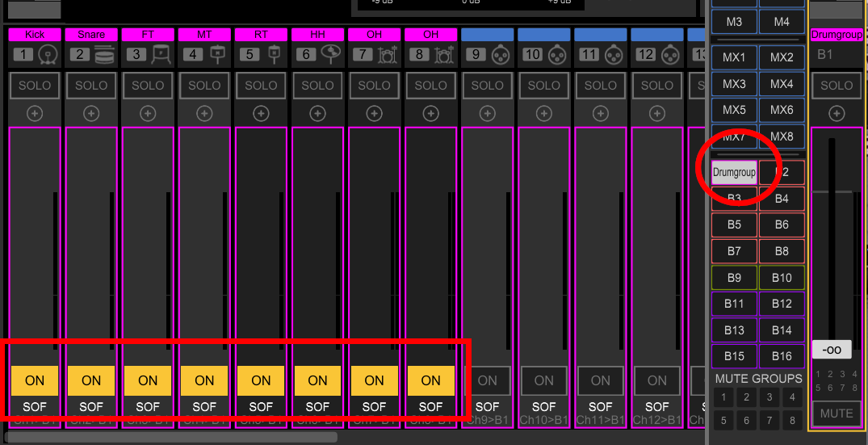Toggle the RT channel 5 ON button
The height and width of the screenshot is (445, 868).
(261, 380)
